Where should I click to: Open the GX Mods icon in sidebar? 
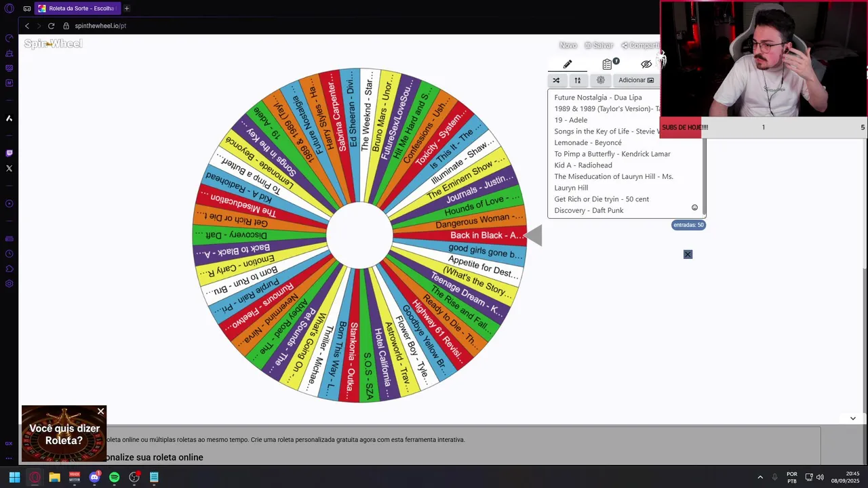(9, 68)
